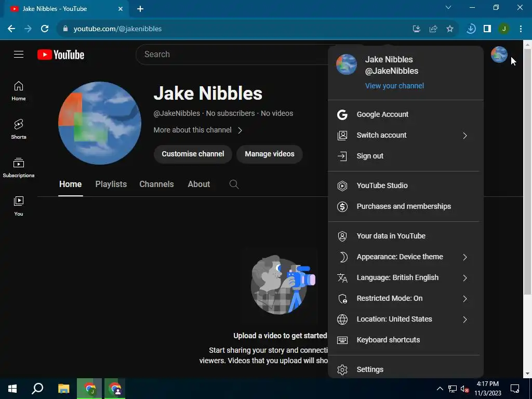
Task: Expand Language: British English option
Action: tap(405, 277)
